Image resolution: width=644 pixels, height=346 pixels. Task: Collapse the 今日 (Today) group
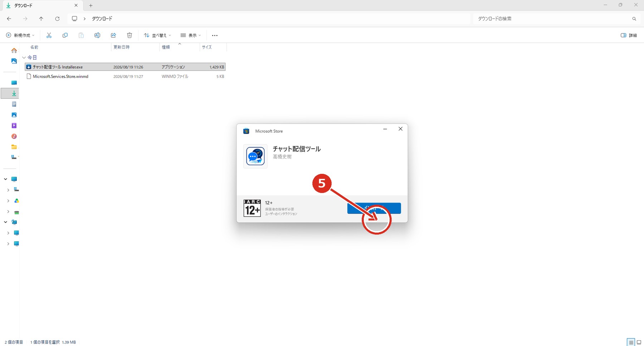(24, 58)
